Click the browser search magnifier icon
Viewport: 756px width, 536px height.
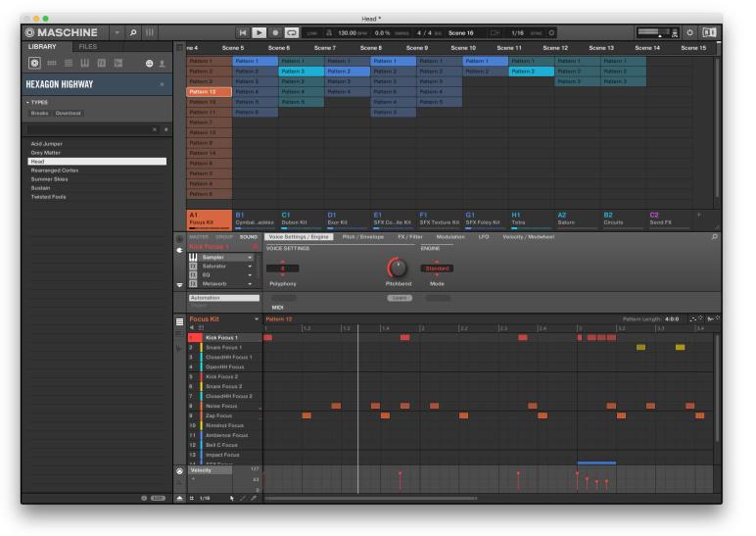click(133, 32)
